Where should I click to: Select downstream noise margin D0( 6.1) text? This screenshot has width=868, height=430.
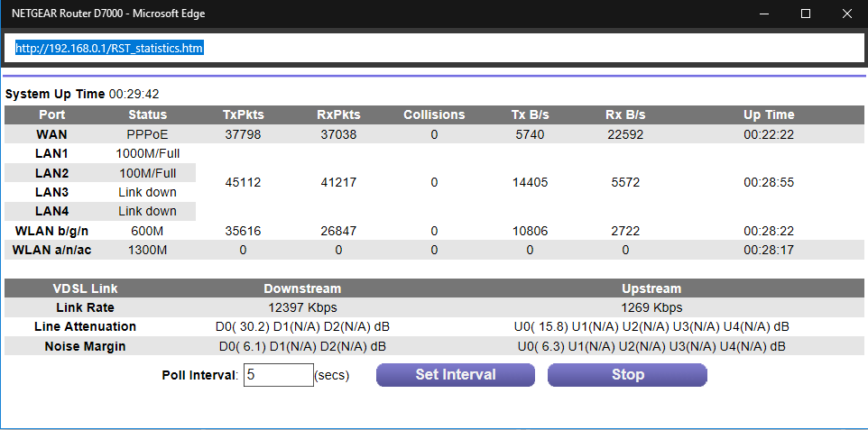(243, 347)
